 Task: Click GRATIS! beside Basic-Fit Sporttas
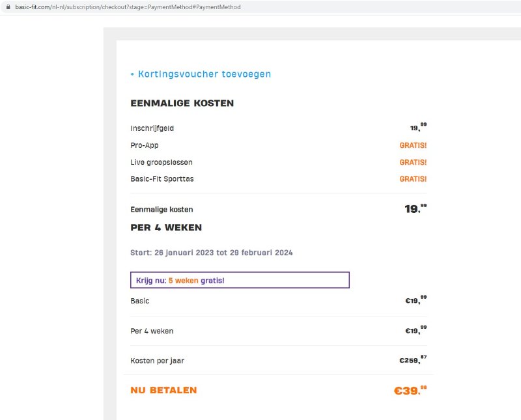(x=413, y=179)
